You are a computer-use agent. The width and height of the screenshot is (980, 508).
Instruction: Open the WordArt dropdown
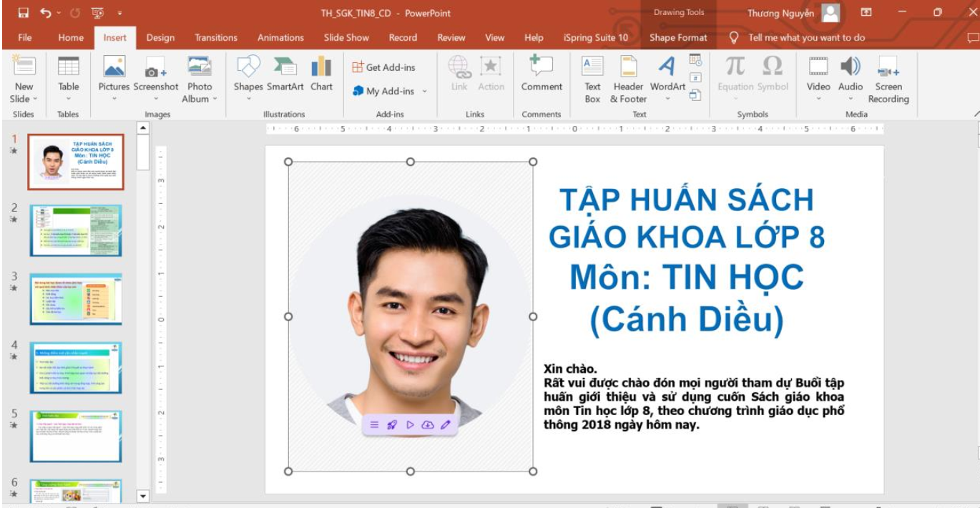[x=667, y=99]
